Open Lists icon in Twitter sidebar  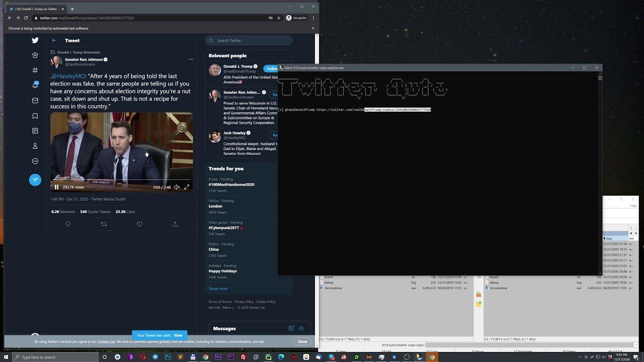35,131
